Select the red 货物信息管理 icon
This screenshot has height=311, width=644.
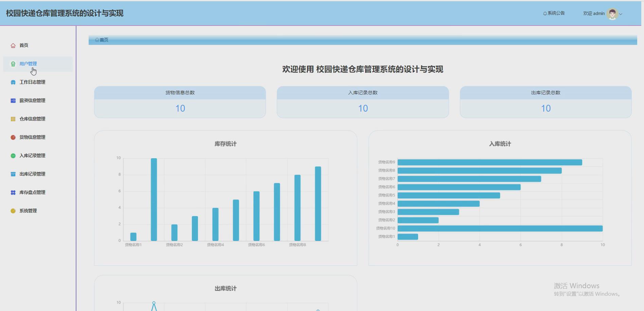[x=13, y=137]
